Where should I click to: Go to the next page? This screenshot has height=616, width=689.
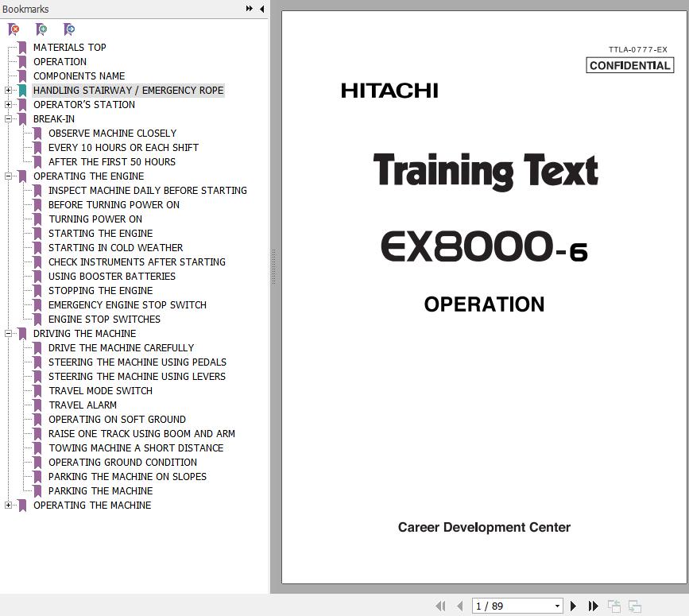pyautogui.click(x=573, y=606)
